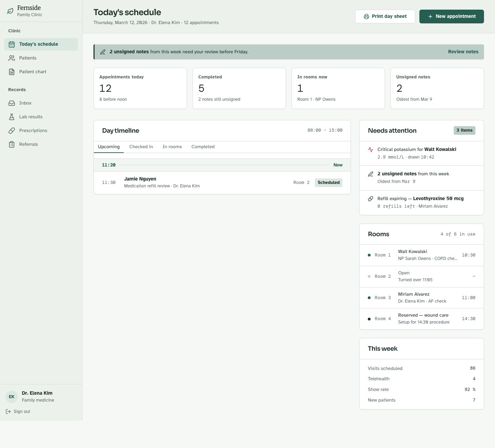Open critical potassium alert for Walt Kowalski
The height and width of the screenshot is (448, 495).
[421, 153]
